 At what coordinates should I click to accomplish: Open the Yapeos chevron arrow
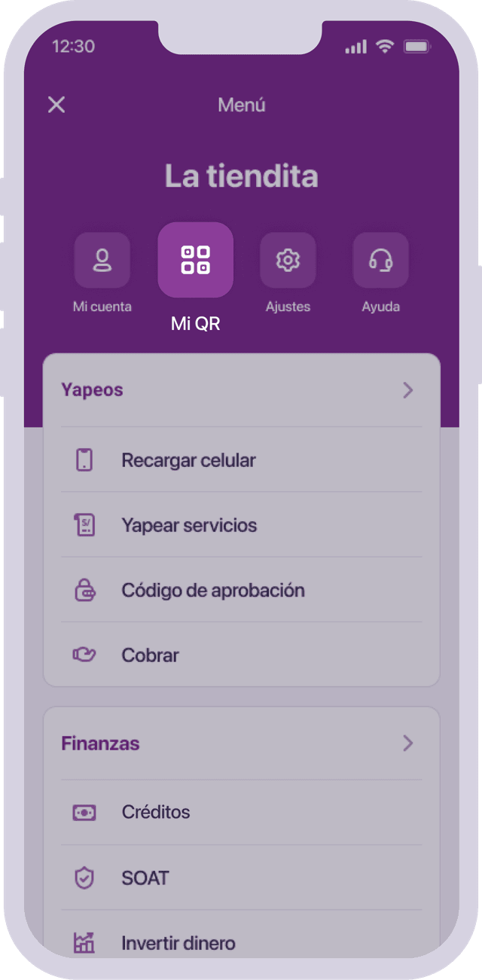click(x=407, y=390)
